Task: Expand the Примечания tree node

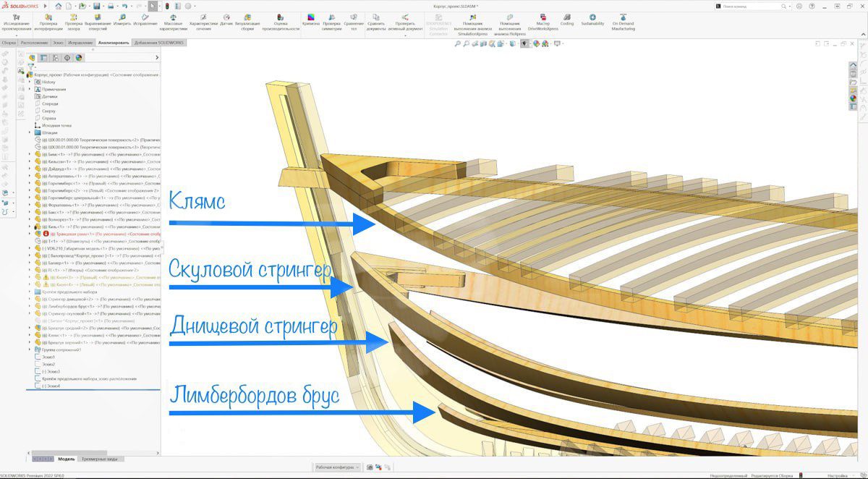Action: coord(30,89)
